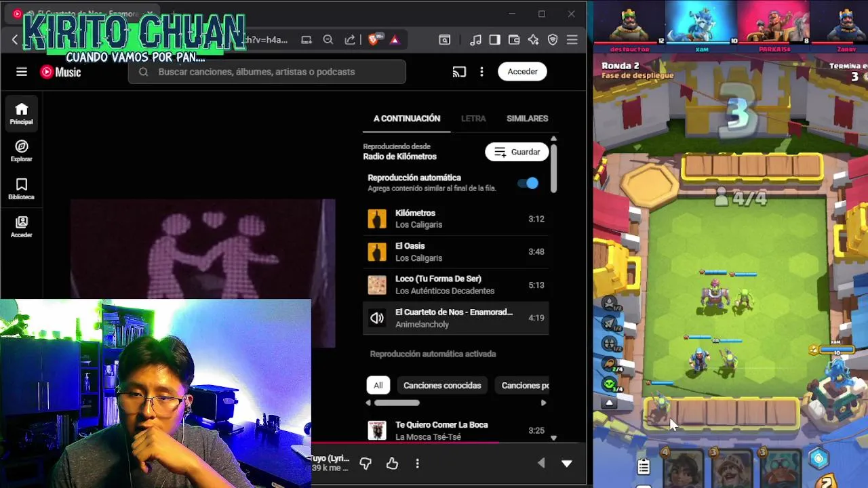Open Biblioteca in the sidebar
Image resolution: width=868 pixels, height=488 pixels.
[22, 189]
